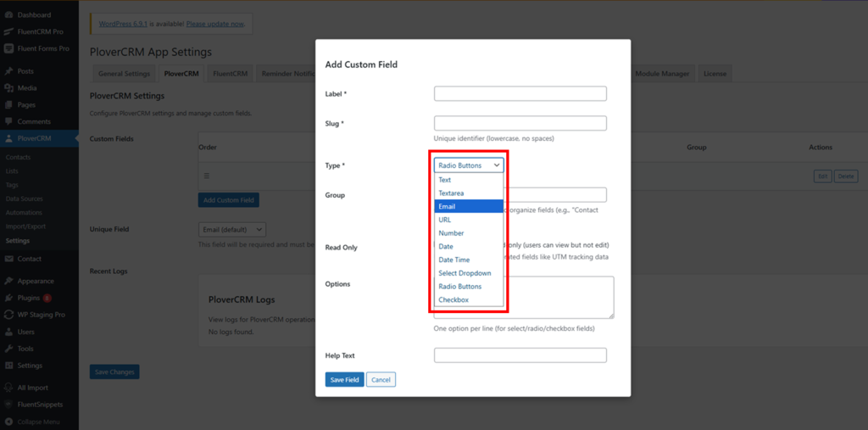This screenshot has height=430, width=868.
Task: Click the Posts pin icon
Action: (8, 71)
